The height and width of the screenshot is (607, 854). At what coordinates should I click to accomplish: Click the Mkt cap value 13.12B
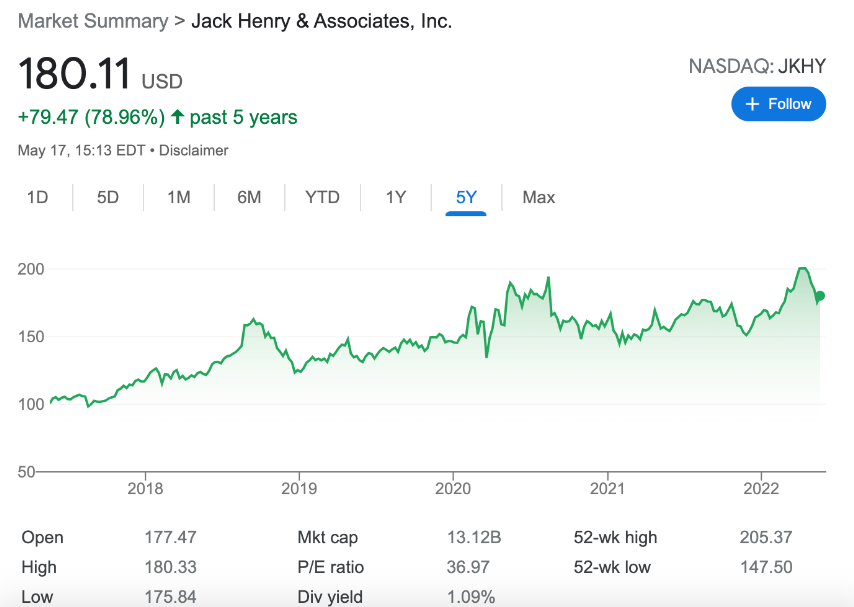coord(474,537)
